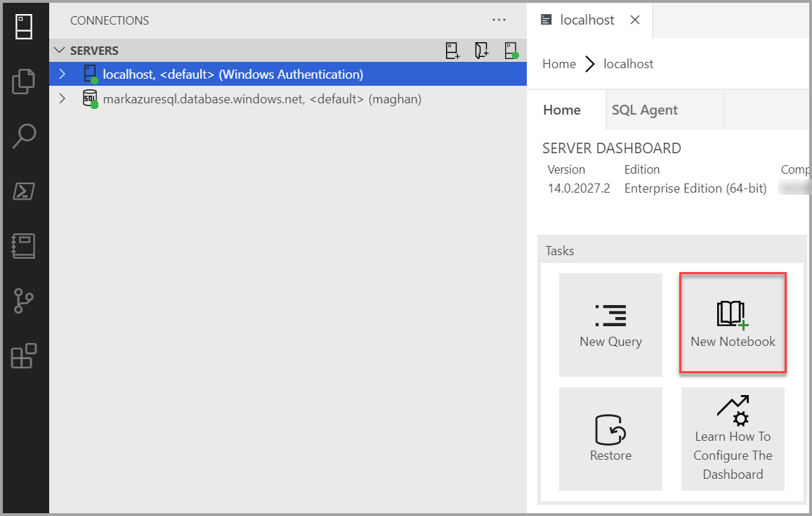Select the Home dashboard tab
The height and width of the screenshot is (516, 812).
coord(562,110)
